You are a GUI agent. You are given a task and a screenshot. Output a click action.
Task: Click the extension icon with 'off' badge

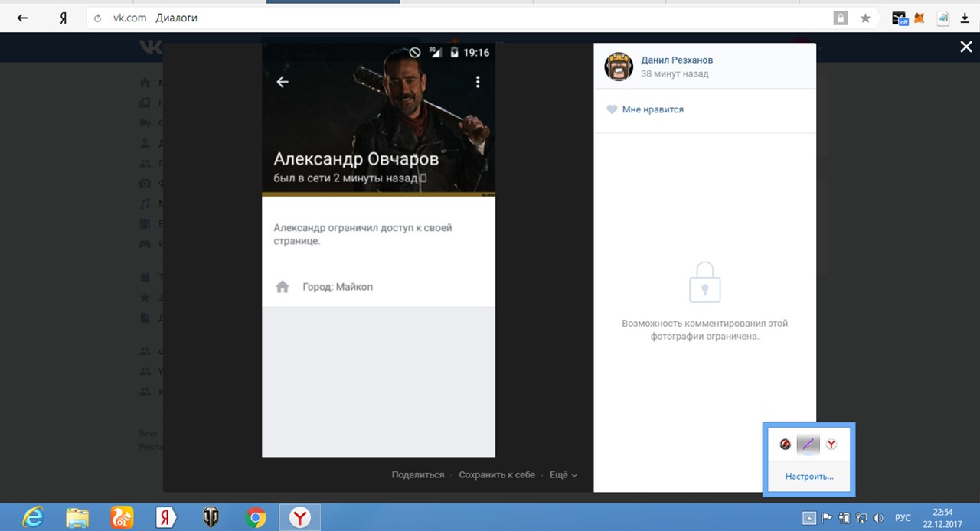900,18
